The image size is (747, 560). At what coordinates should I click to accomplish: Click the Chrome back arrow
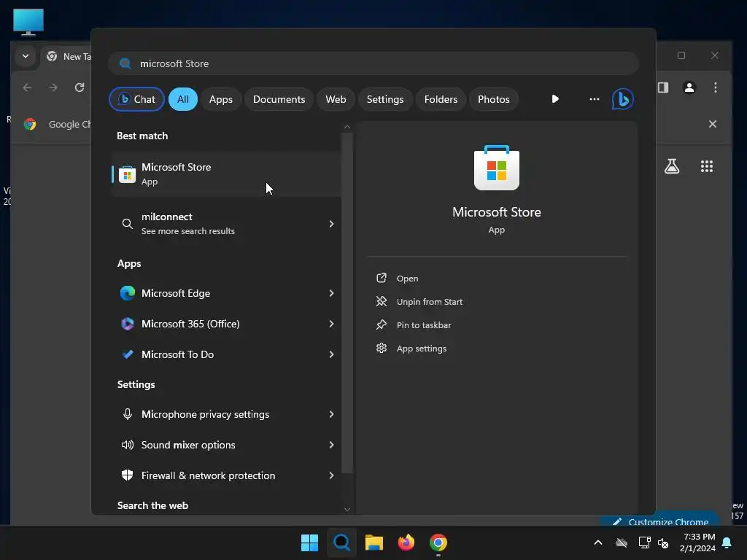tap(27, 87)
